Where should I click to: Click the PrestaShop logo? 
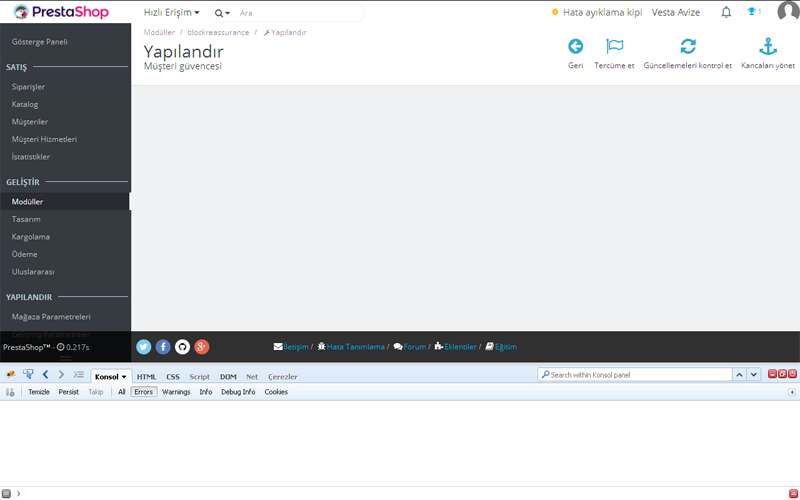pyautogui.click(x=61, y=12)
